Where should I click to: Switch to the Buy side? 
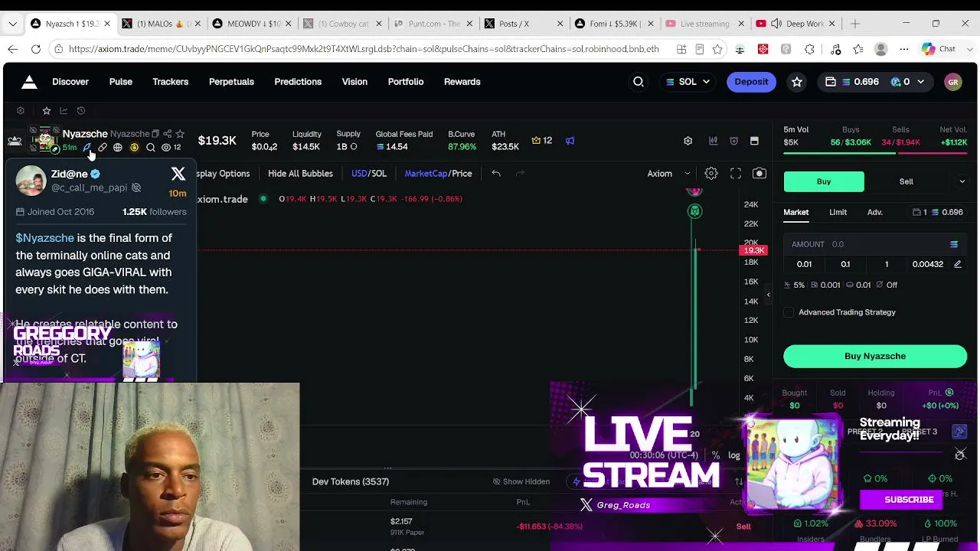[x=824, y=181]
